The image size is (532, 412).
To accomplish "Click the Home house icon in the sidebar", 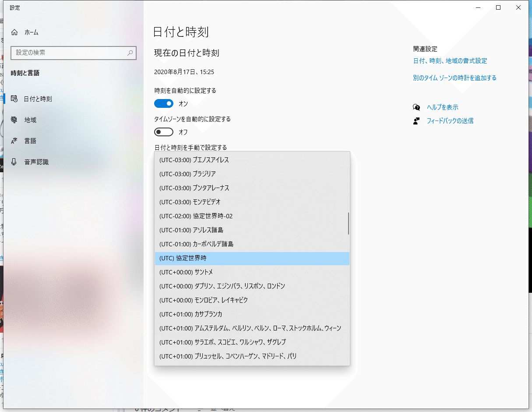I will [14, 32].
